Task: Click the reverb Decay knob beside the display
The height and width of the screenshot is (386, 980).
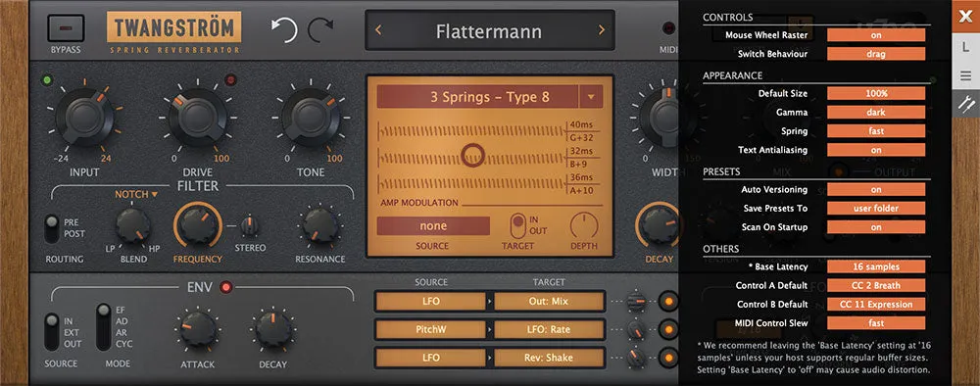Action: [x=659, y=226]
